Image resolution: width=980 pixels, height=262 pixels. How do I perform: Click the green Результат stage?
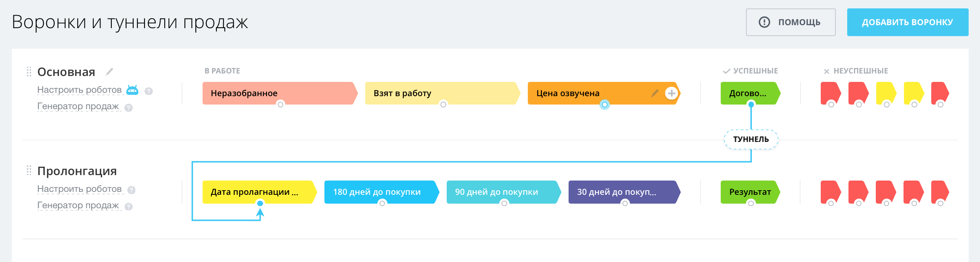750,192
